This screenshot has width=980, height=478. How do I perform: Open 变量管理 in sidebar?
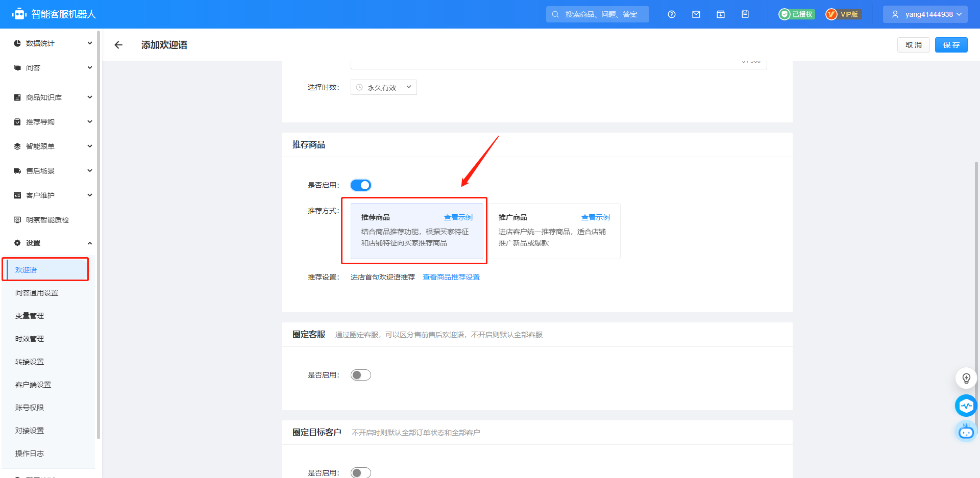coord(30,316)
